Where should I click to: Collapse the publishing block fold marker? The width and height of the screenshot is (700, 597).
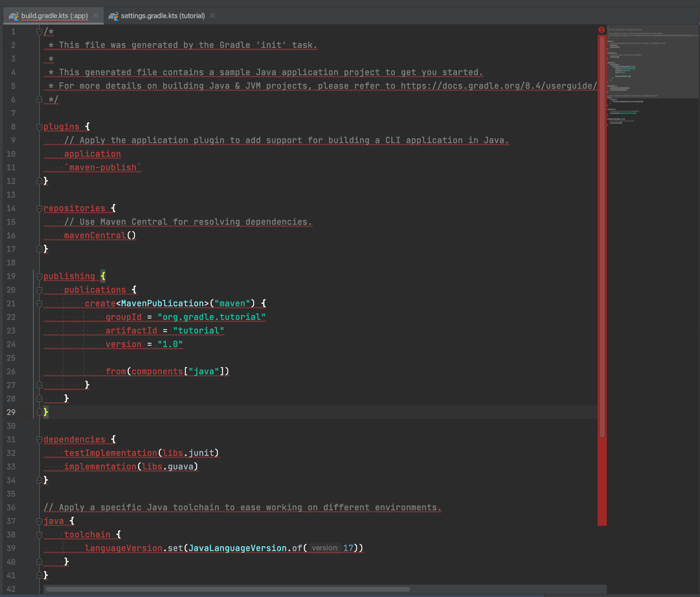[x=39, y=276]
